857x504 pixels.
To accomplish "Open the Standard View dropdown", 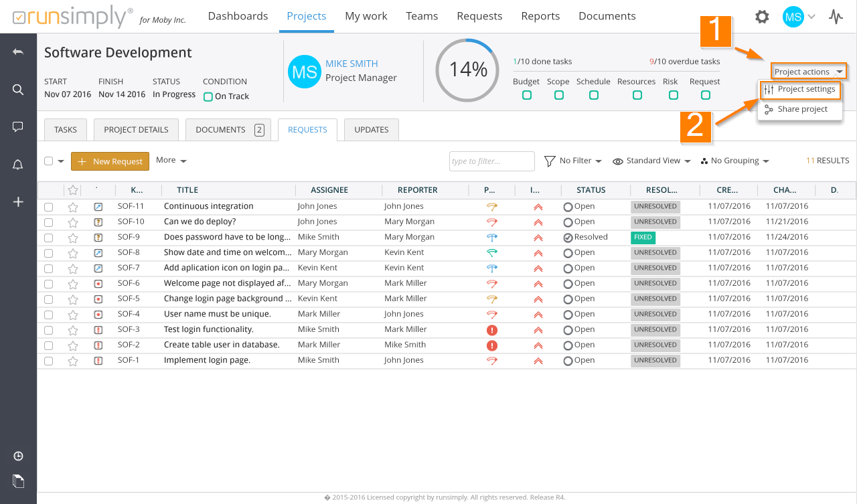I will point(651,161).
